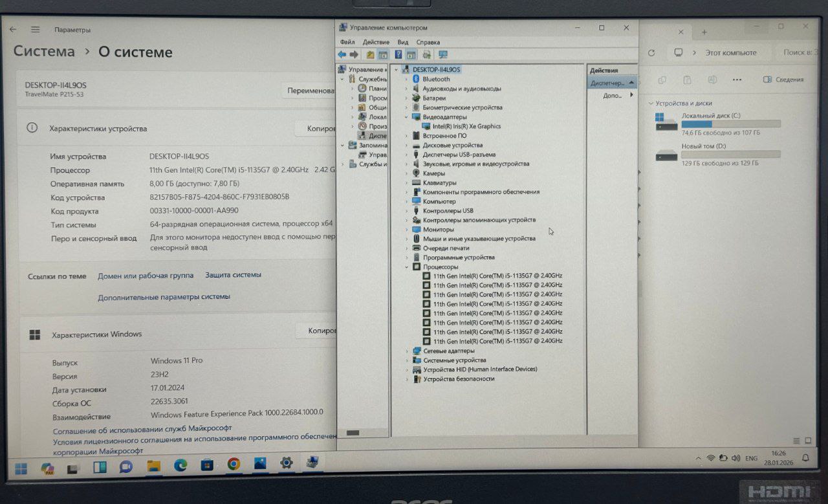Open the Вид menu
828x504 pixels.
click(x=403, y=42)
